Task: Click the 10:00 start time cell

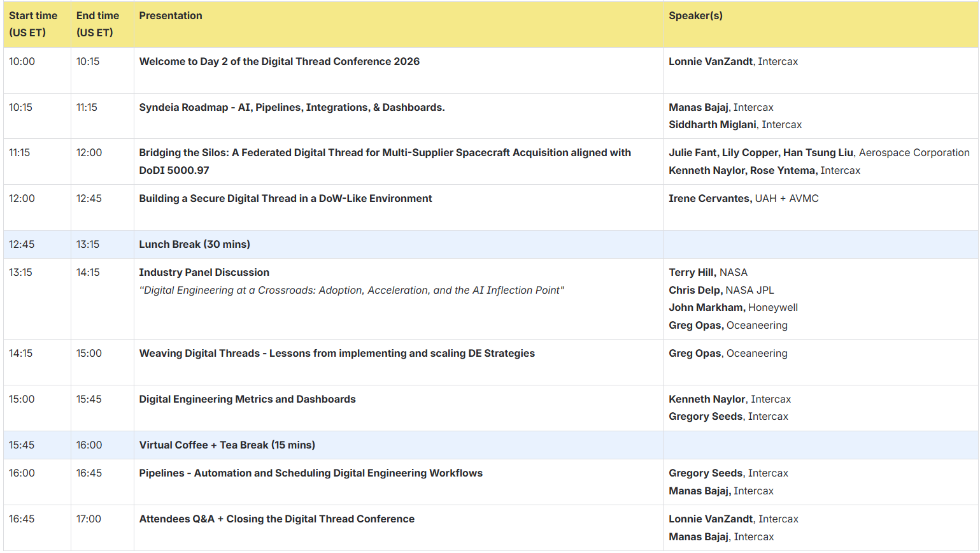Action: pos(37,70)
